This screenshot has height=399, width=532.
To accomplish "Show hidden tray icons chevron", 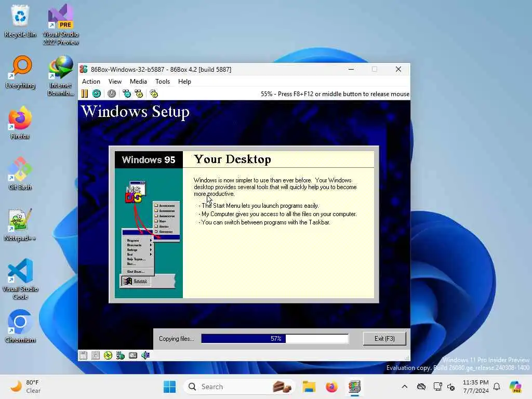I will point(404,387).
